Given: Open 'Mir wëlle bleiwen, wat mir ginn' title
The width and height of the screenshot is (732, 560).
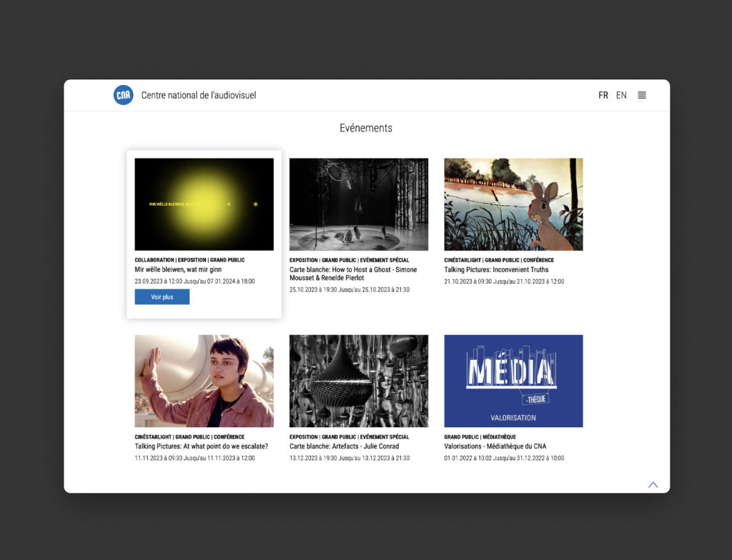Looking at the screenshot, I should click(179, 270).
